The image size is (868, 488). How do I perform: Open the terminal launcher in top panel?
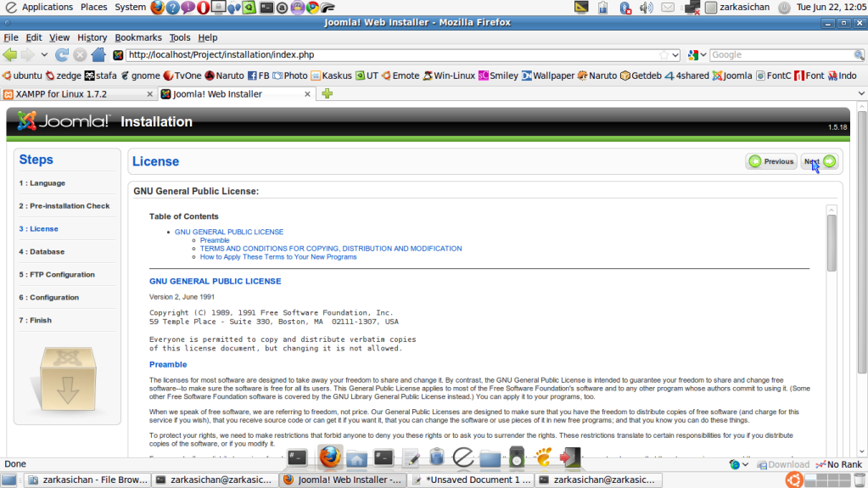pos(266,7)
